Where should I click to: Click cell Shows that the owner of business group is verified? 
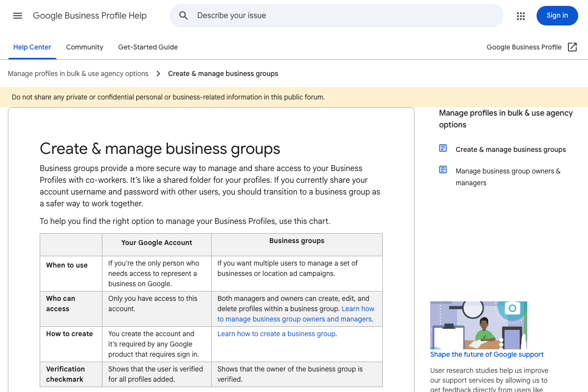pos(297,374)
